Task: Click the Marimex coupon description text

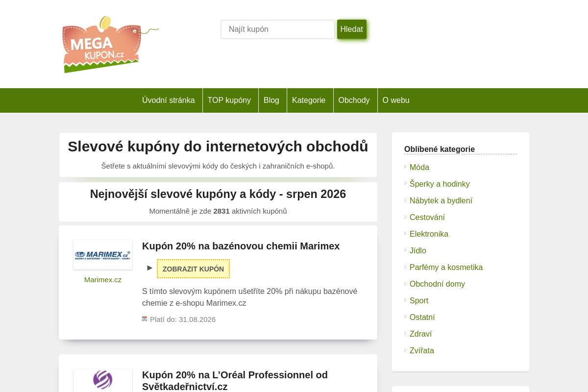Action: click(x=250, y=297)
